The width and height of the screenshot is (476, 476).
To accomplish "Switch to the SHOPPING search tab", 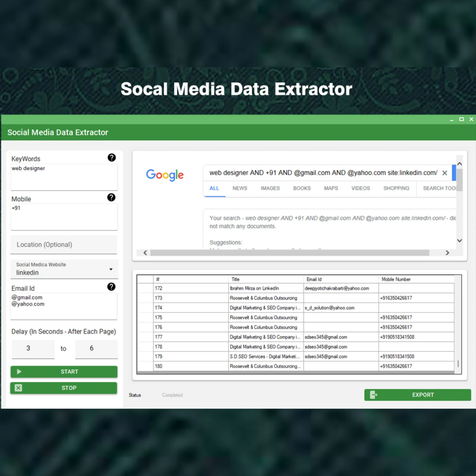I will pos(396,188).
